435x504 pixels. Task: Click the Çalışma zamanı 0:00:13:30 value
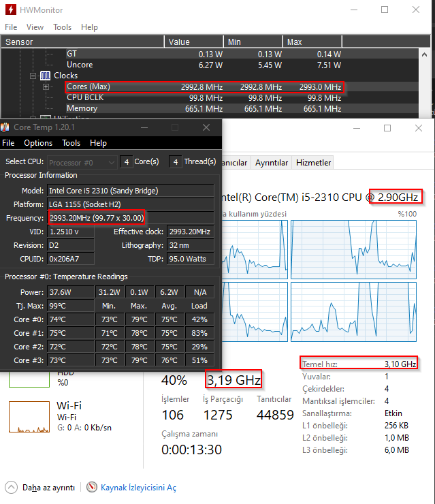coord(191,450)
